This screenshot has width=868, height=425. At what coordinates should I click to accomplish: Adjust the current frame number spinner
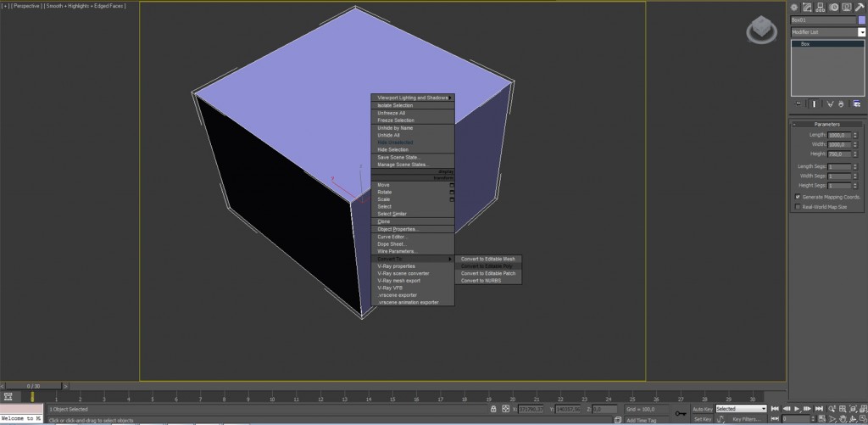click(x=813, y=419)
